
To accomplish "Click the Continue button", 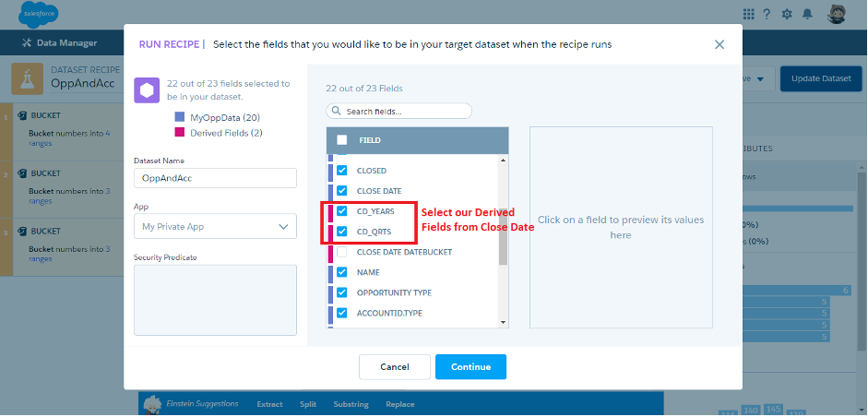I will (470, 366).
